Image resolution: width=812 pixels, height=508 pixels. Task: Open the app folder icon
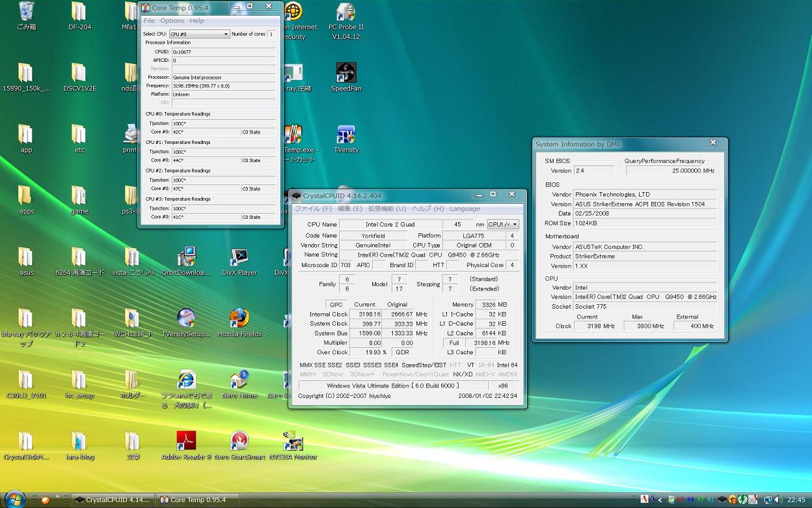(26, 138)
